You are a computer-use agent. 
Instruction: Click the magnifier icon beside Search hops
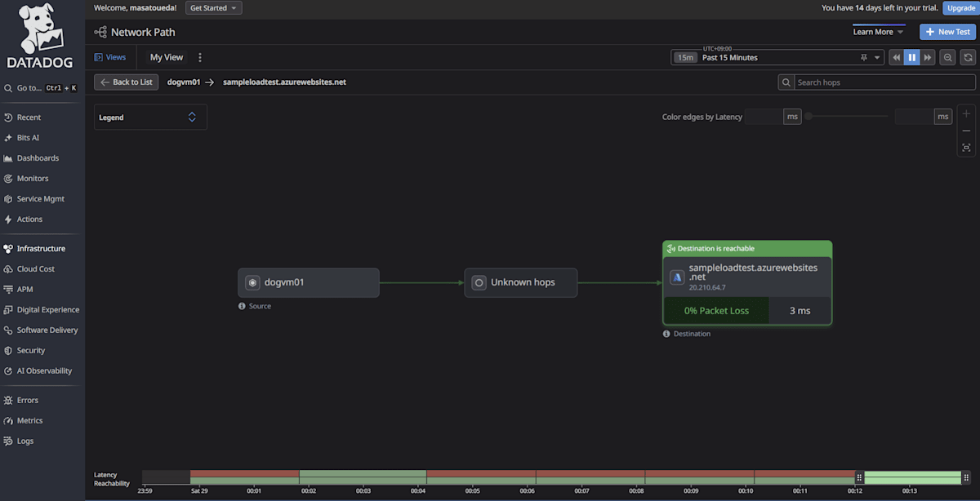point(786,82)
